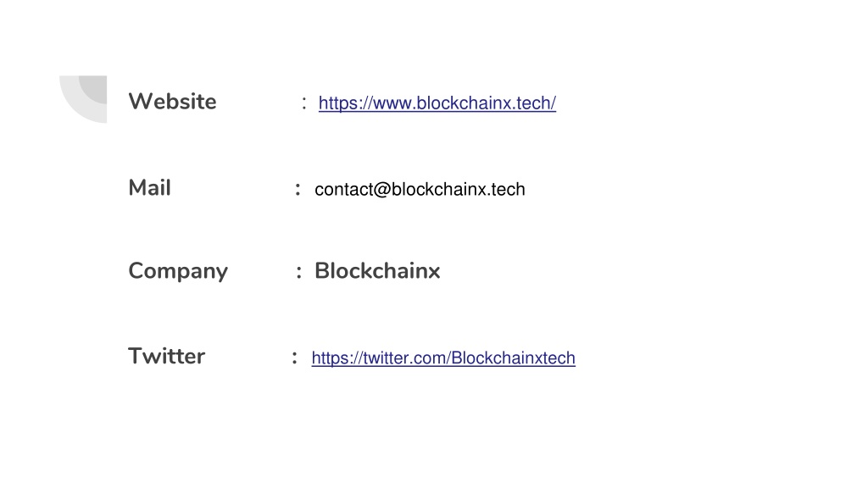This screenshot has width=868, height=488.
Task: Click the colon after the Website label
Action: (x=304, y=103)
